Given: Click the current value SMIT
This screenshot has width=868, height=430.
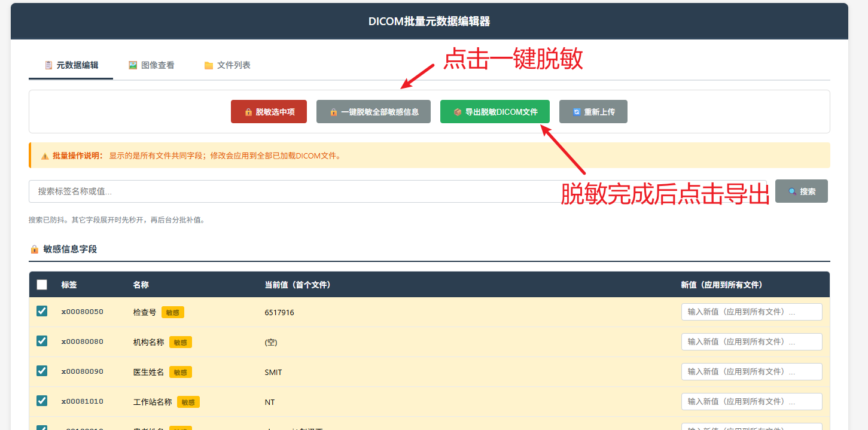Looking at the screenshot, I should 273,372.
